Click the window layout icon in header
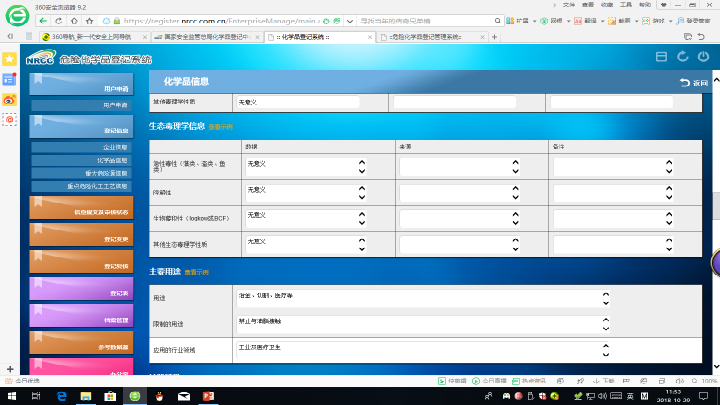This screenshot has height=405, width=720. point(660,57)
